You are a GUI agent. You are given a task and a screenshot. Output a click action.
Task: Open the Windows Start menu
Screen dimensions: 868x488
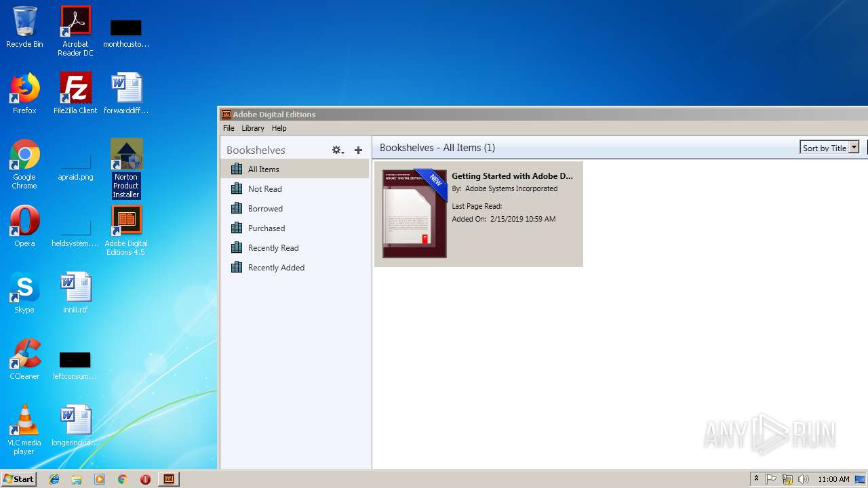pos(18,479)
